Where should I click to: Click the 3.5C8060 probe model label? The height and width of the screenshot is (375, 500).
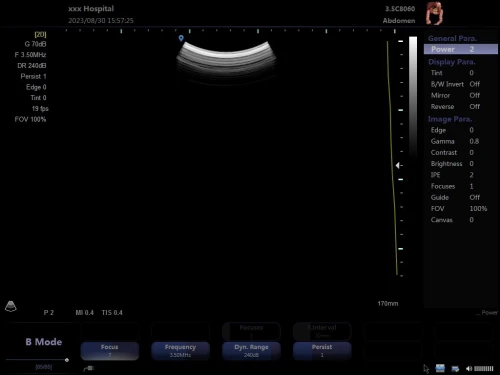400,9
